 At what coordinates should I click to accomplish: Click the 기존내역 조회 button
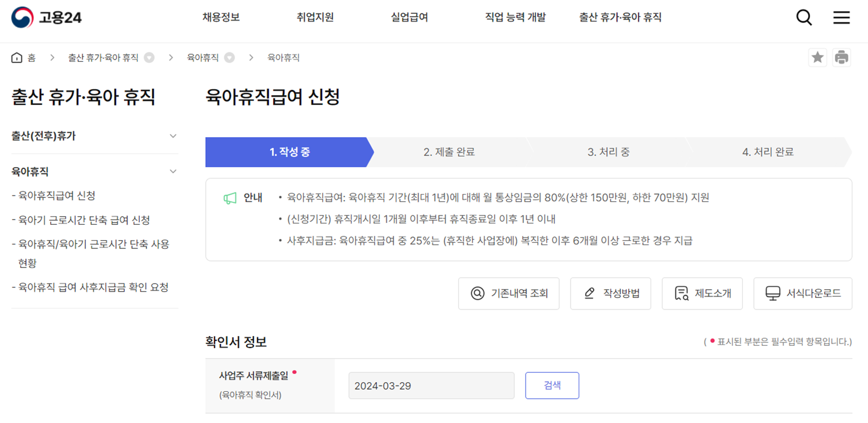[508, 293]
